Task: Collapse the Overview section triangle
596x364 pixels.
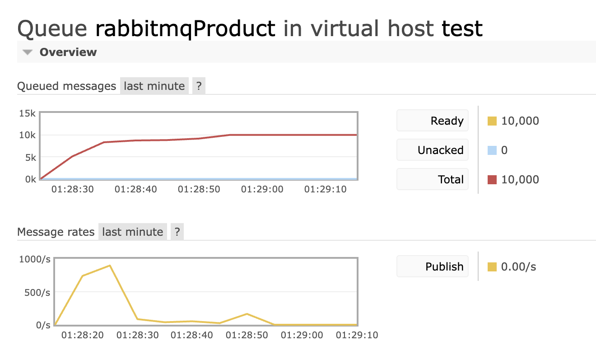Action: (28, 52)
